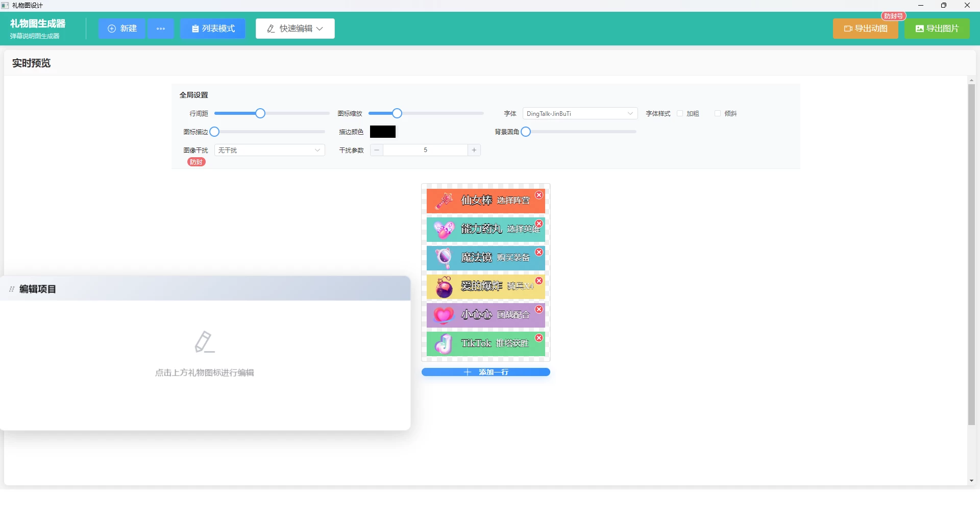Image resolution: width=980 pixels, height=522 pixels.
Task: Switch to 列表模式 list mode
Action: point(212,29)
